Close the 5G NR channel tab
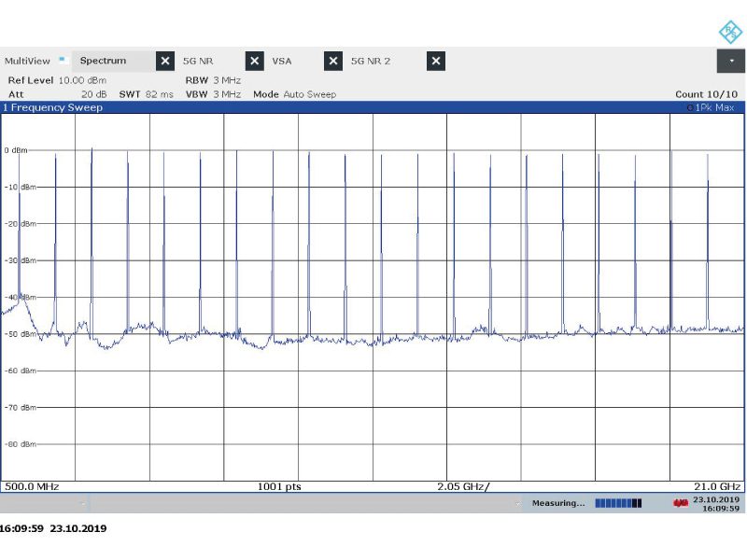 [x=254, y=61]
